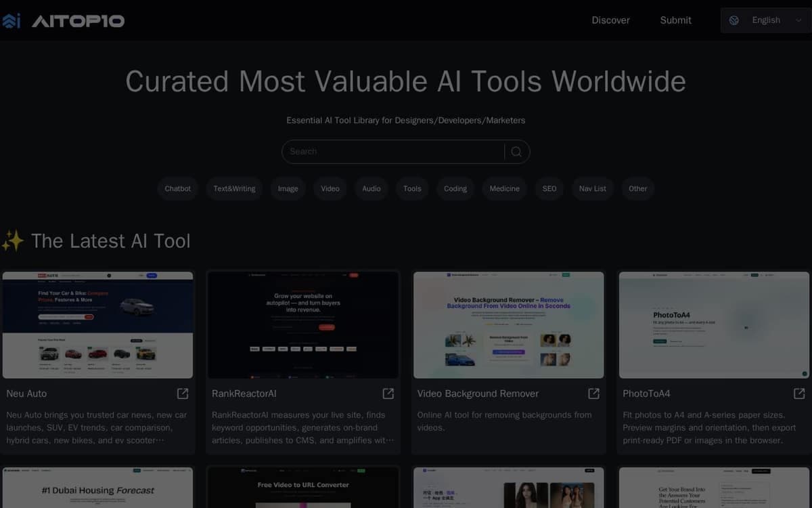
Task: Open Video Background Remover external link icon
Action: coord(594,394)
